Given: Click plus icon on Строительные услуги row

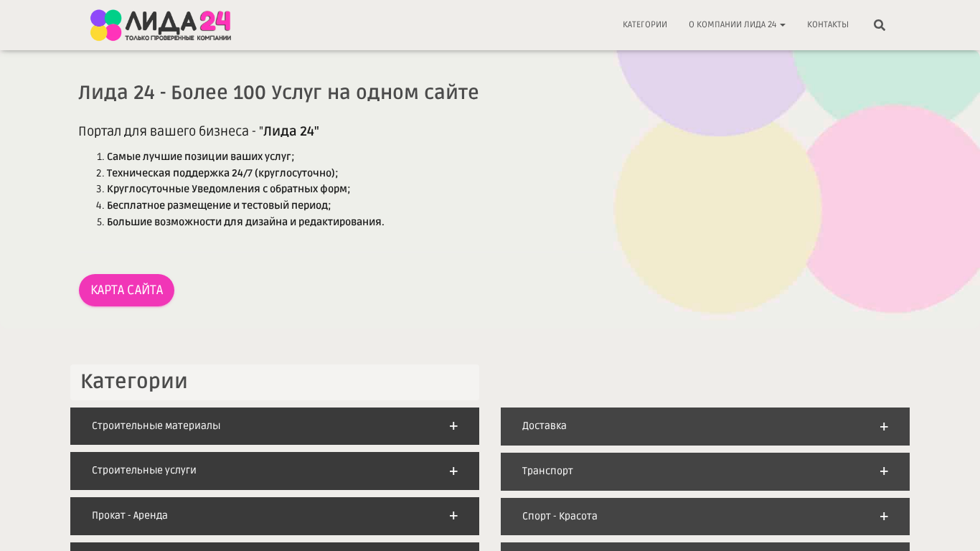Looking at the screenshot, I should coord(453,471).
